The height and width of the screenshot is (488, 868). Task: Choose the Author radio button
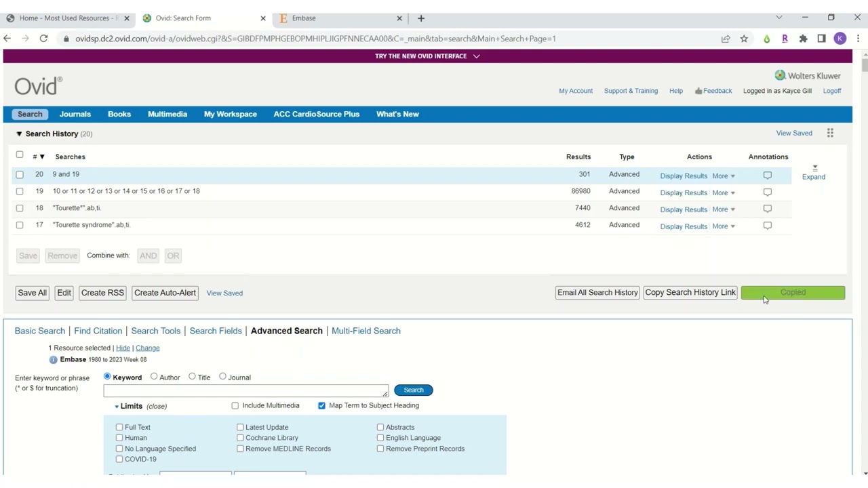[x=154, y=377]
